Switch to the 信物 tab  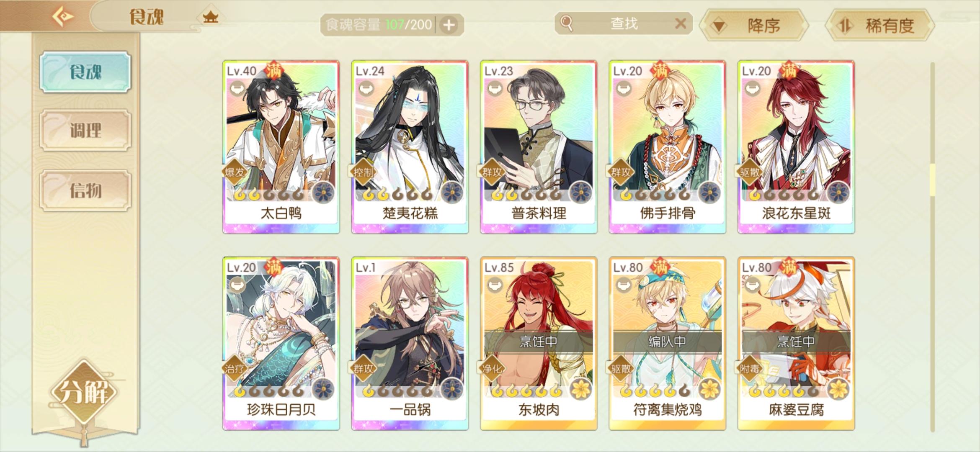click(85, 190)
